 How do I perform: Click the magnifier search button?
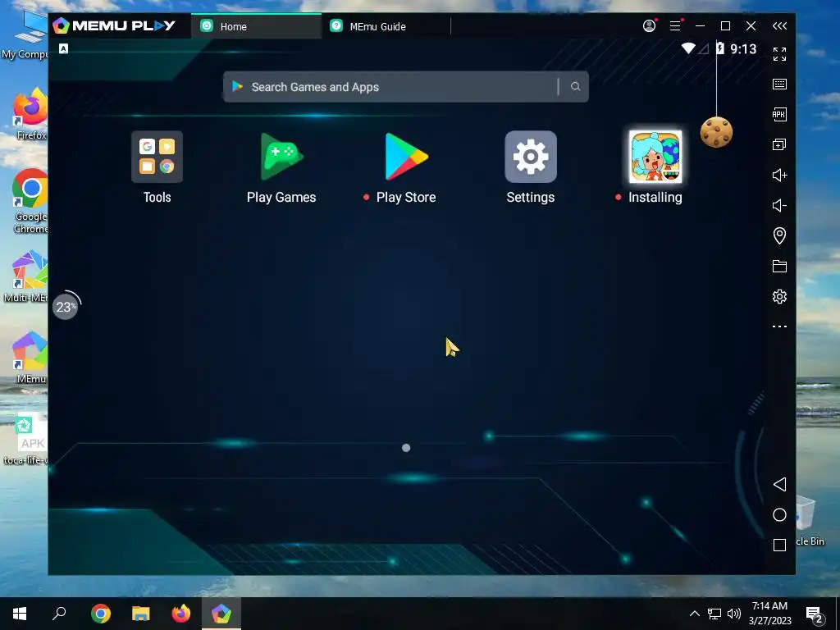coord(575,87)
